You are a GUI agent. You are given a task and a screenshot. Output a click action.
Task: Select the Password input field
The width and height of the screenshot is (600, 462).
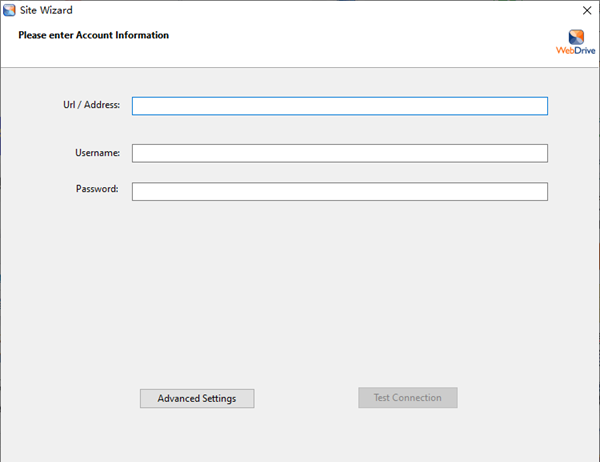tap(340, 191)
